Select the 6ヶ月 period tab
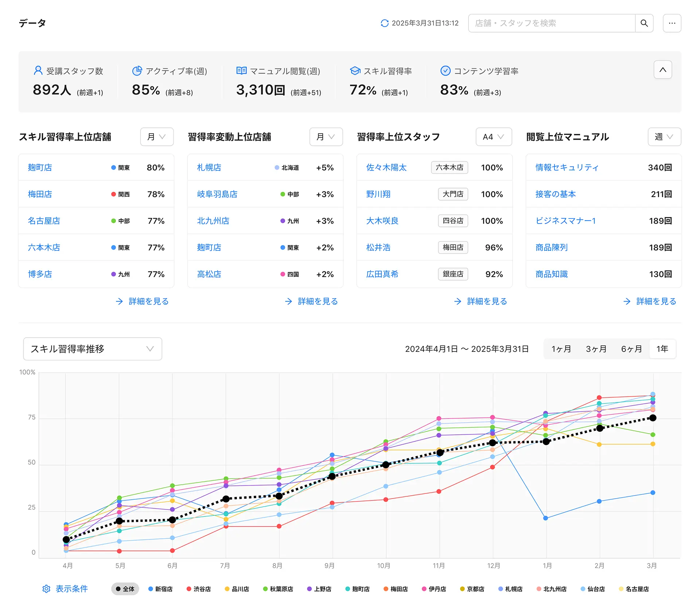 [631, 349]
